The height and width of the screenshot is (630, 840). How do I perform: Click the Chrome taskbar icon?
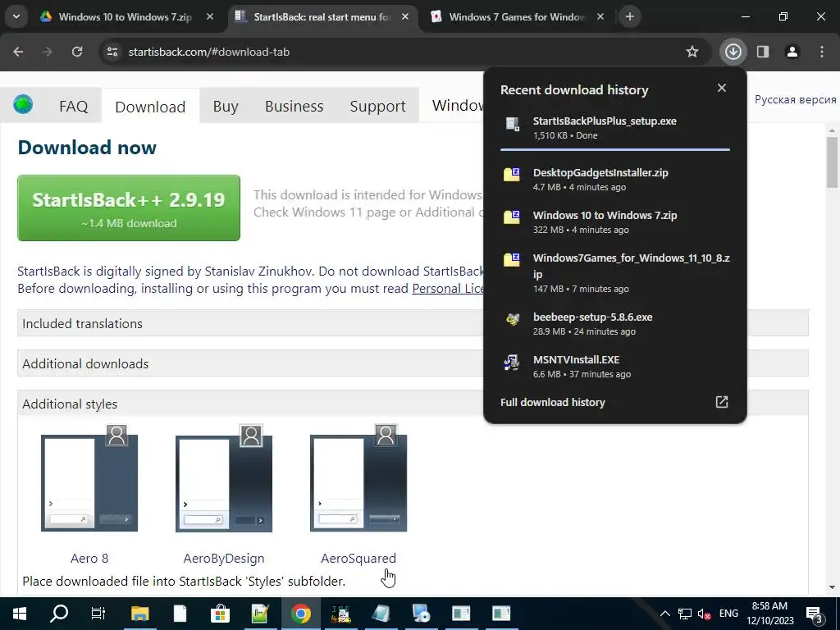pos(300,614)
